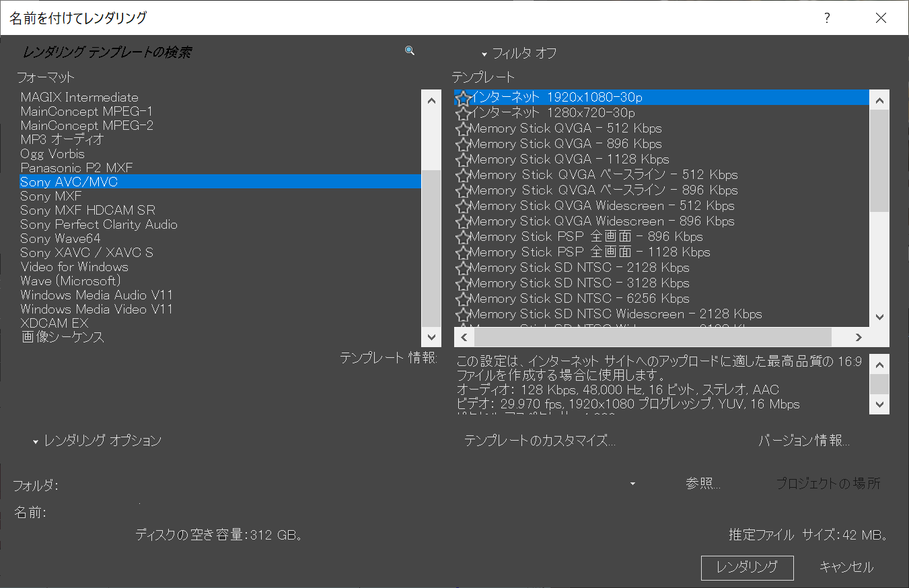Select XDCAM EX format

tap(220, 323)
